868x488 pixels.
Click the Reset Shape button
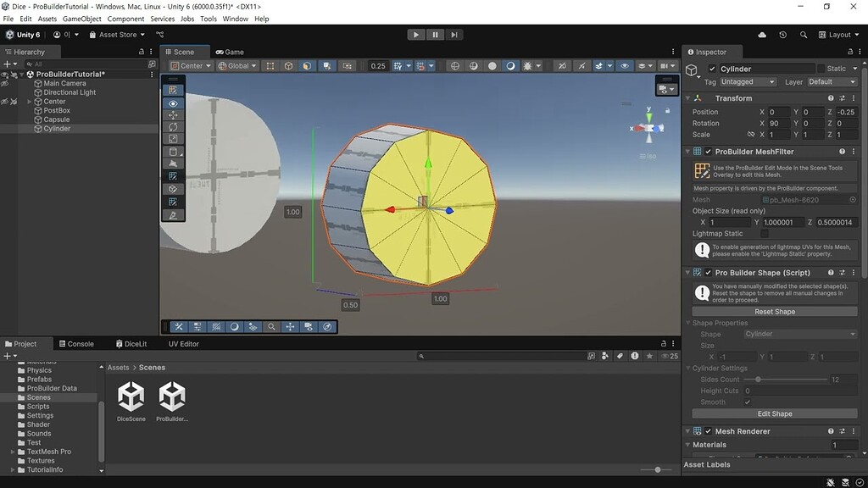point(773,311)
